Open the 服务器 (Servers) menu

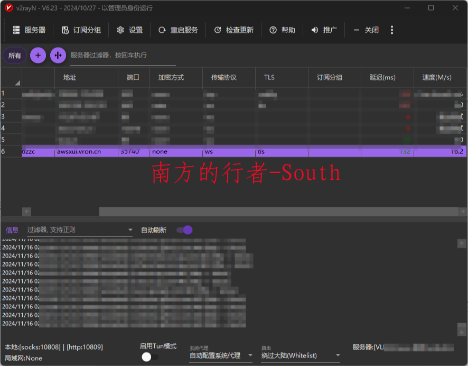[x=29, y=30]
